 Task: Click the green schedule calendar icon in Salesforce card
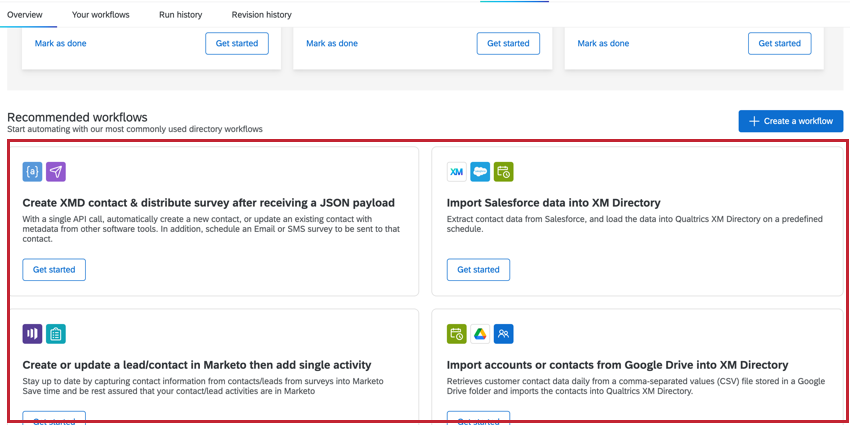pos(504,172)
